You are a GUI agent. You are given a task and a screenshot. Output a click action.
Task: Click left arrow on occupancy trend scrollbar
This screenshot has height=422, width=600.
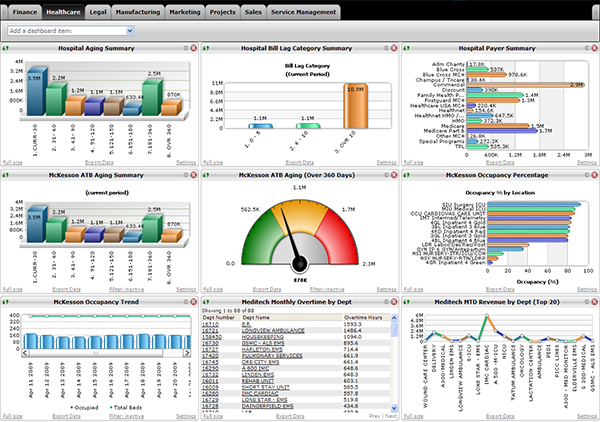(x=25, y=353)
